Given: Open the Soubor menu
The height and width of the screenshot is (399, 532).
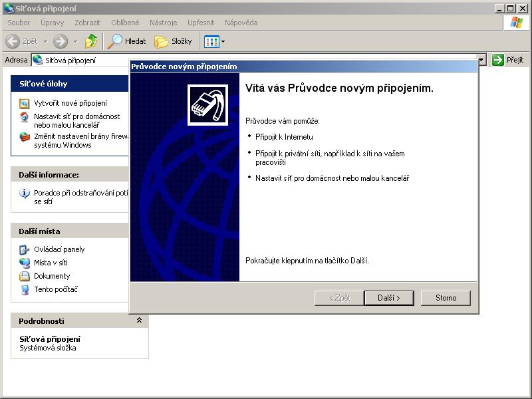Looking at the screenshot, I should [x=19, y=23].
